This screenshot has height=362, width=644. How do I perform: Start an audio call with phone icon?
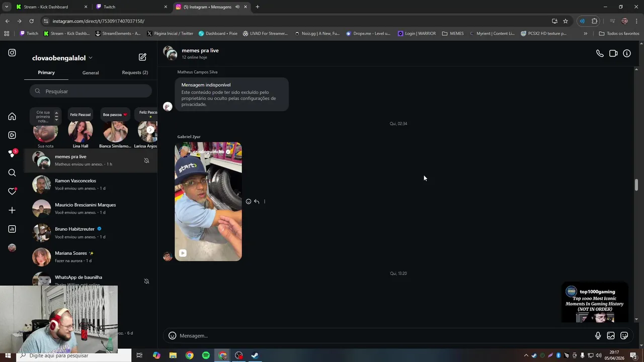click(x=600, y=53)
